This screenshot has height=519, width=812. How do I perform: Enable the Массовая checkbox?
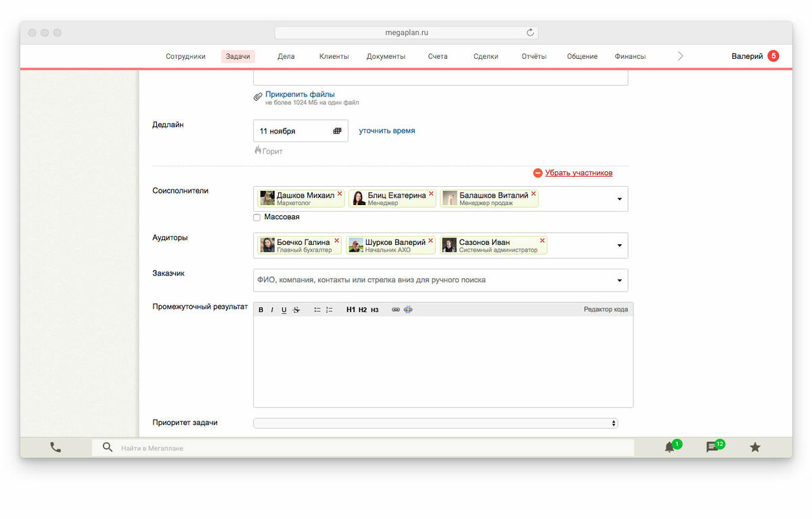[257, 217]
